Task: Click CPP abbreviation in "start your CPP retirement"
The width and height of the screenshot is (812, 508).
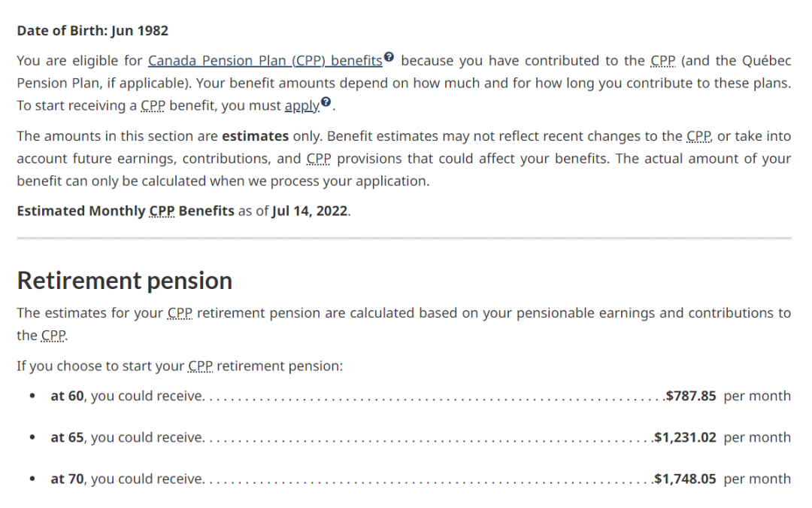Action: (201, 366)
